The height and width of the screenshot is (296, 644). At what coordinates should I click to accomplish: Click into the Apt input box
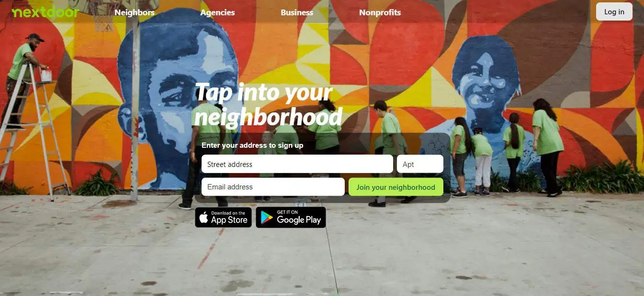[x=420, y=164]
